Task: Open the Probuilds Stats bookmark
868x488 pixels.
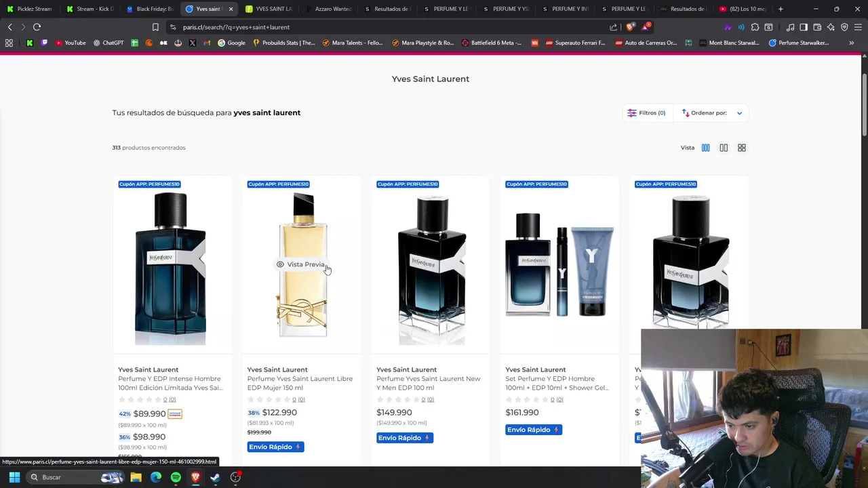Action: point(283,43)
